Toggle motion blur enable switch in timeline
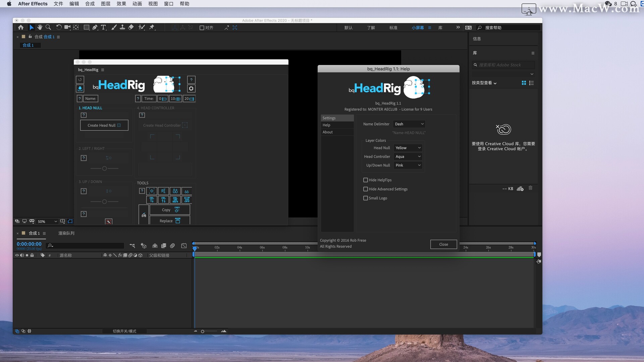The width and height of the screenshot is (644, 362). click(x=172, y=246)
